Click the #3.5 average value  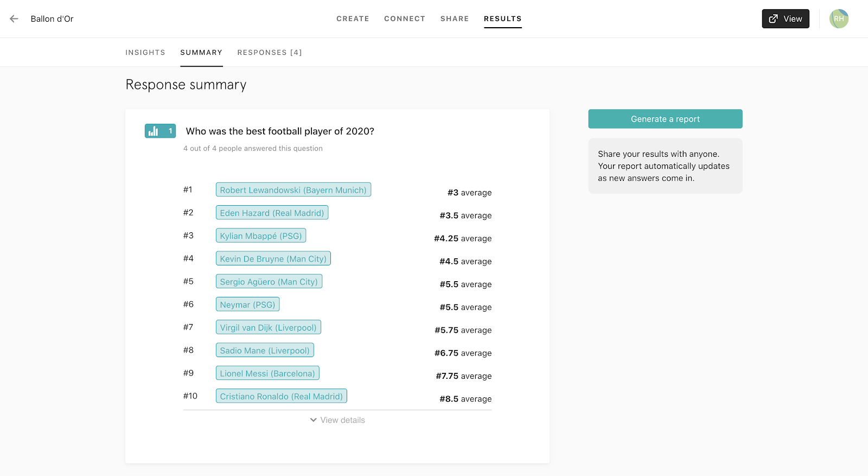[465, 215]
